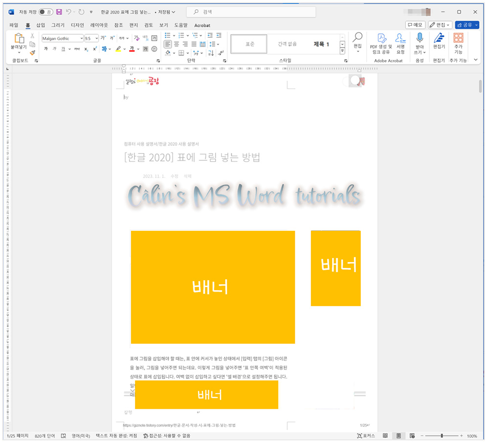The height and width of the screenshot is (448, 489).
Task: Decrease font size with the shrink icon
Action: (112, 38)
